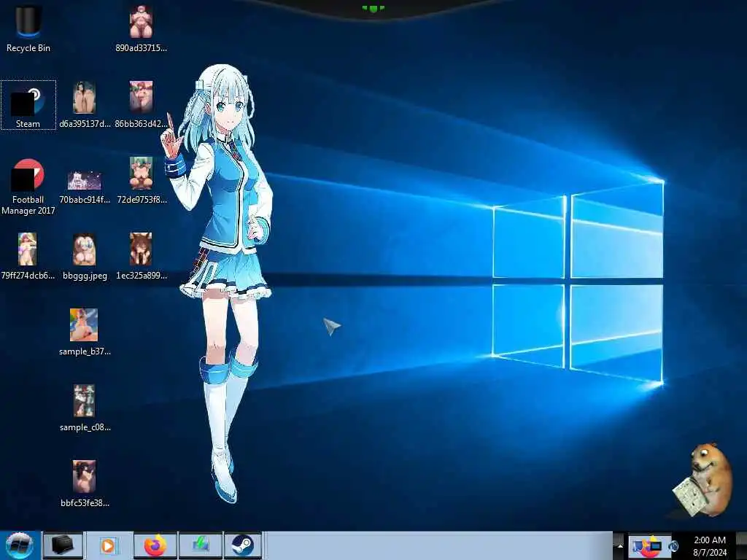Screen dimensions: 747x560
Task: Open Firefox from the taskbar
Action: (x=155, y=545)
